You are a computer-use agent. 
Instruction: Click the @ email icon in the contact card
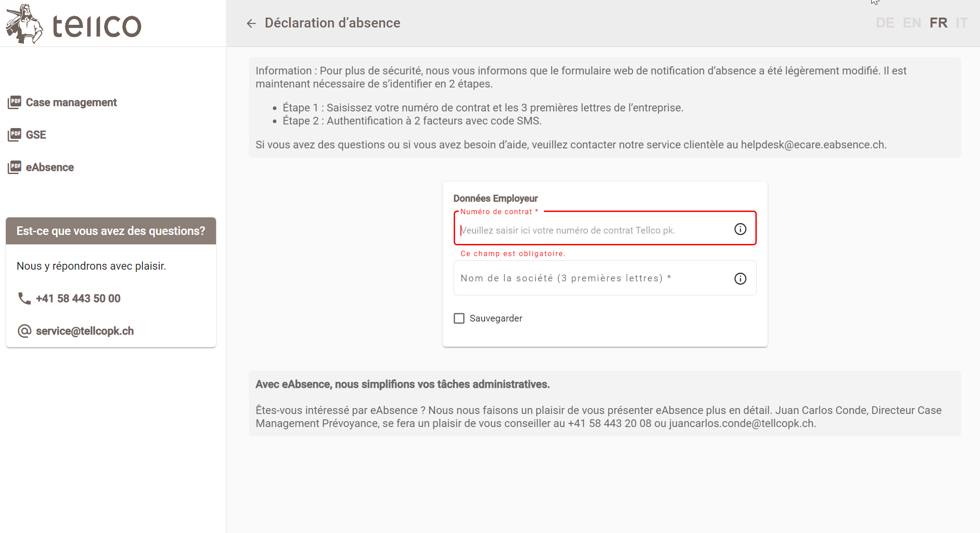coord(24,331)
